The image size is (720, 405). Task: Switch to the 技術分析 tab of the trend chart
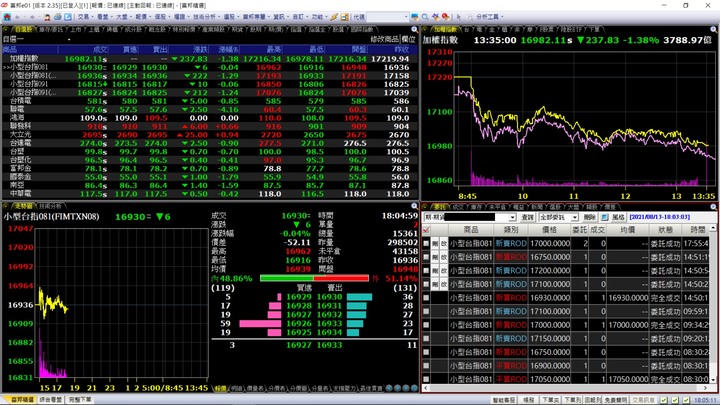pos(50,206)
